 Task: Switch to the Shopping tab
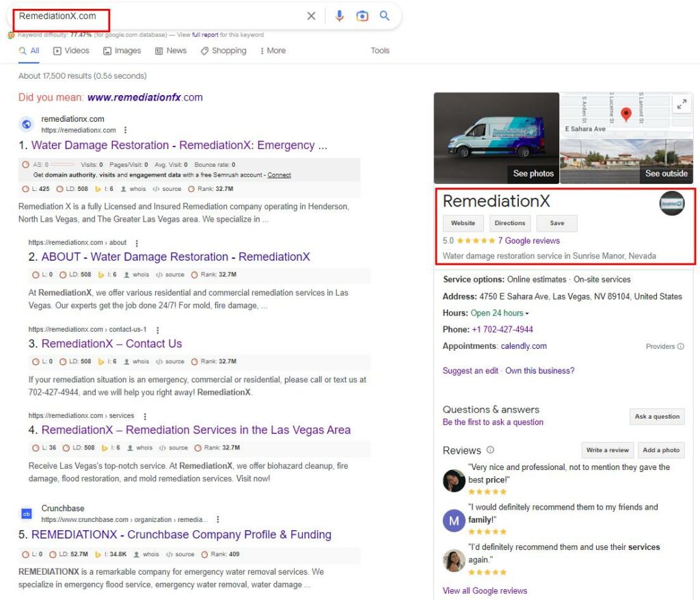224,51
